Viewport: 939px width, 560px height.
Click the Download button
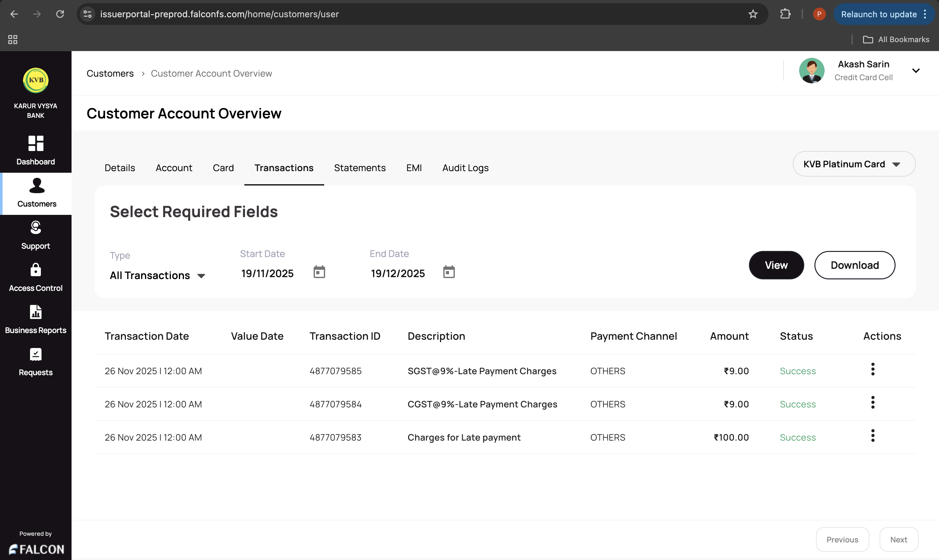point(854,265)
